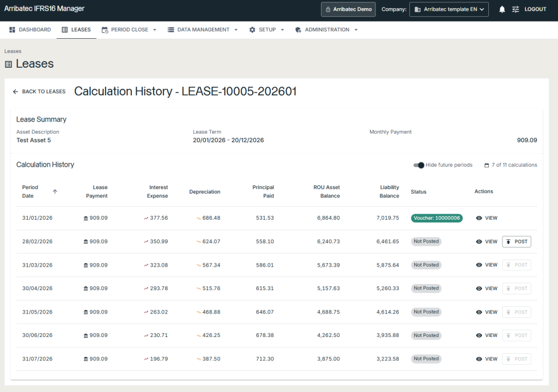This screenshot has width=558, height=392.
Task: Expand the Administration menu
Action: [x=327, y=30]
